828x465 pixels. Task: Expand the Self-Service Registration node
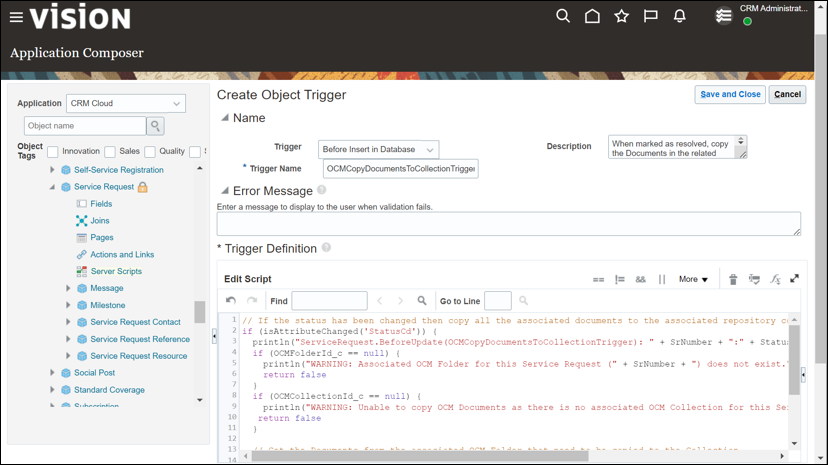pos(52,170)
